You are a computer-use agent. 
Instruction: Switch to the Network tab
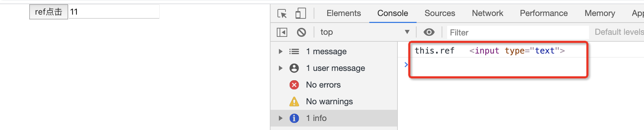488,13
